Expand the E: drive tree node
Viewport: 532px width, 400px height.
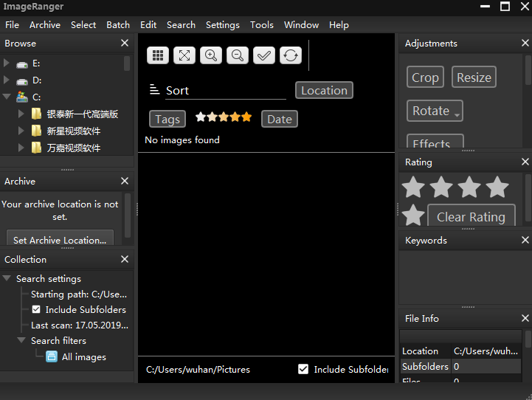pos(7,63)
